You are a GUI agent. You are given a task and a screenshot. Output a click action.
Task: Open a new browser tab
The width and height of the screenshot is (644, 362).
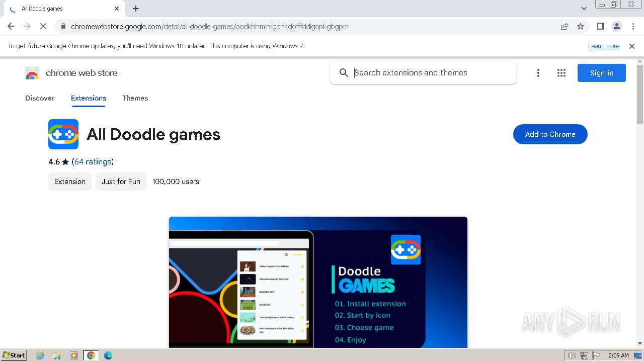tap(136, 9)
